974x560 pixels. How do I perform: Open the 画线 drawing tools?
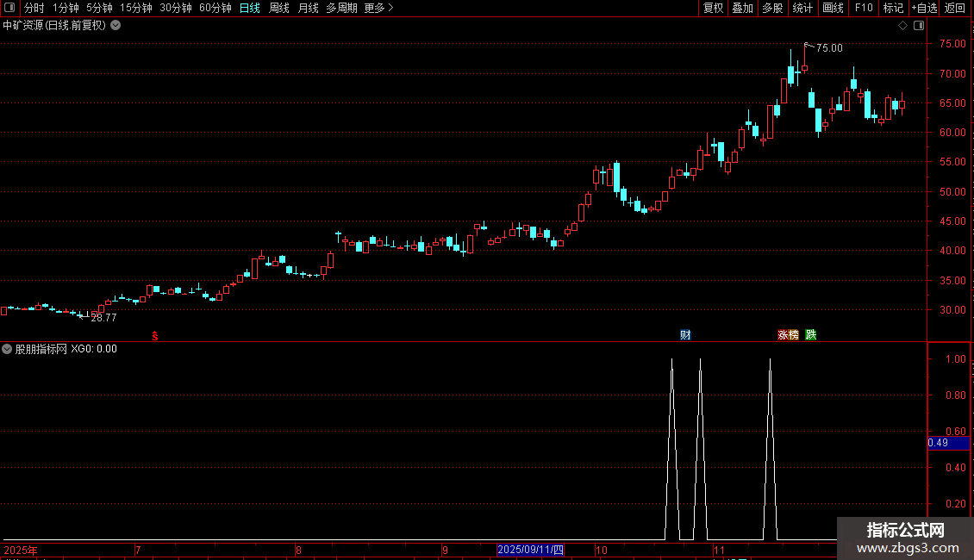pos(833,8)
